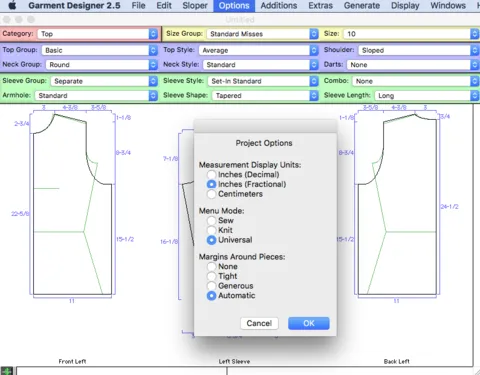Open the Category dropdown
This screenshot has width=480, height=375.
[x=97, y=34]
